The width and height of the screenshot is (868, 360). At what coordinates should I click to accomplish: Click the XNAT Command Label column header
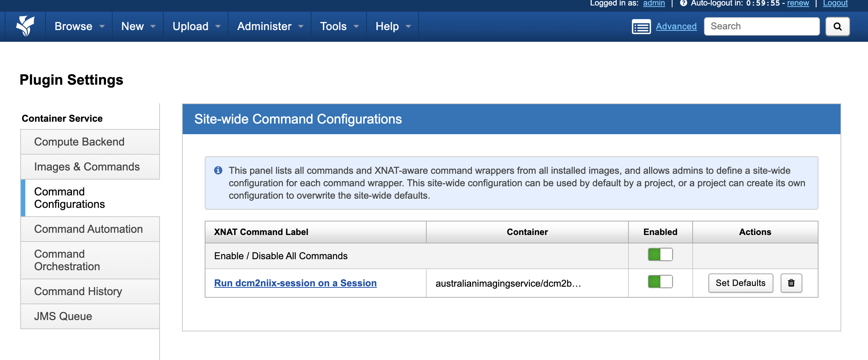(x=316, y=232)
